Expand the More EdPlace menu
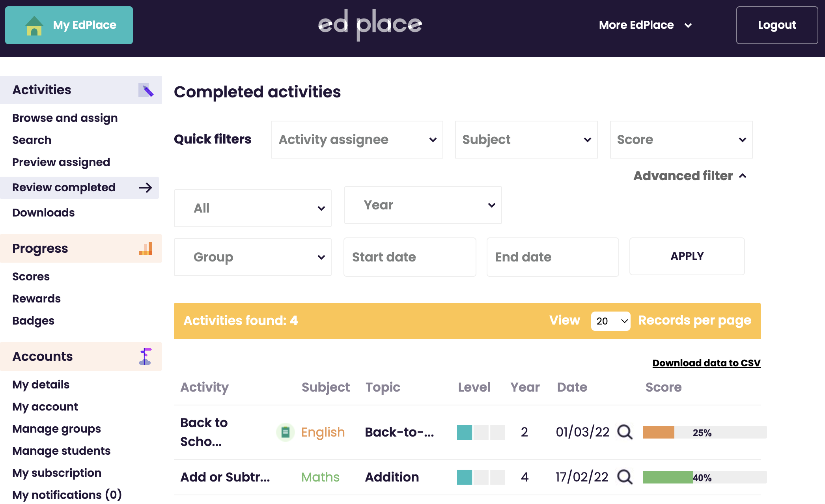This screenshot has height=504, width=825. [646, 25]
